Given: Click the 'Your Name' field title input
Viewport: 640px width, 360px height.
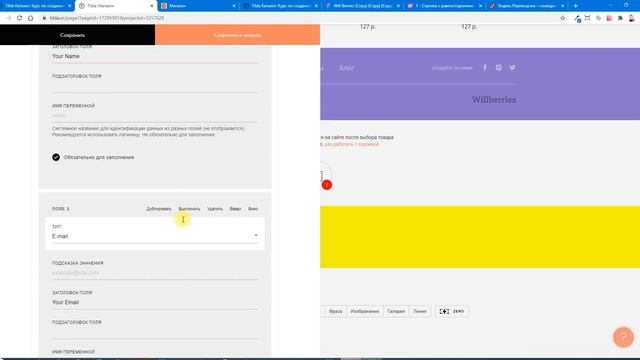Looking at the screenshot, I should tap(155, 57).
